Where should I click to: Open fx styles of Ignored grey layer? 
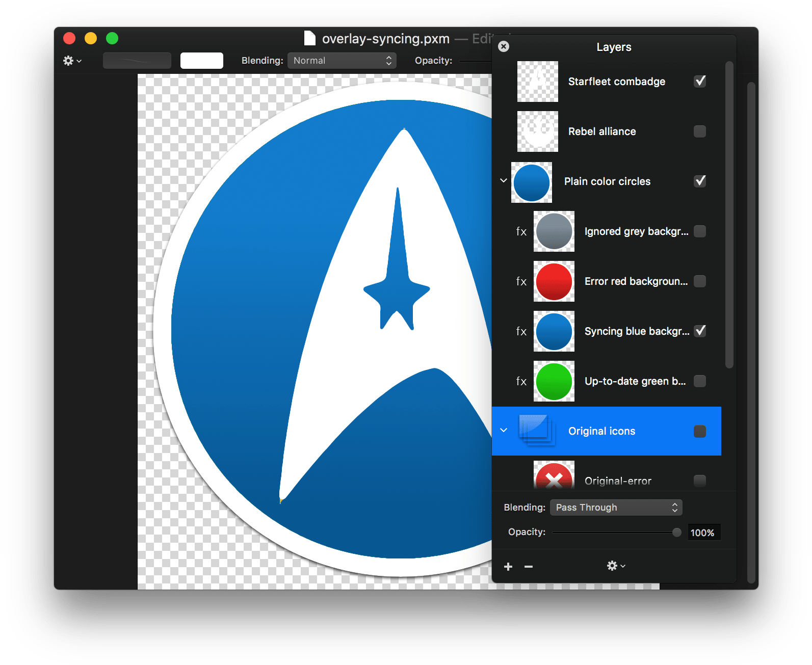521,231
